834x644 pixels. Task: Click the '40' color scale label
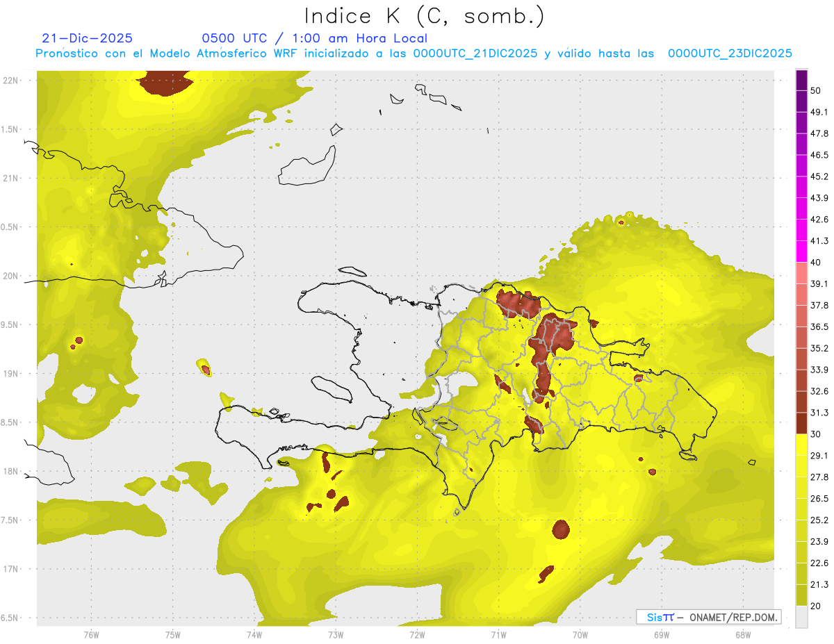(x=816, y=263)
